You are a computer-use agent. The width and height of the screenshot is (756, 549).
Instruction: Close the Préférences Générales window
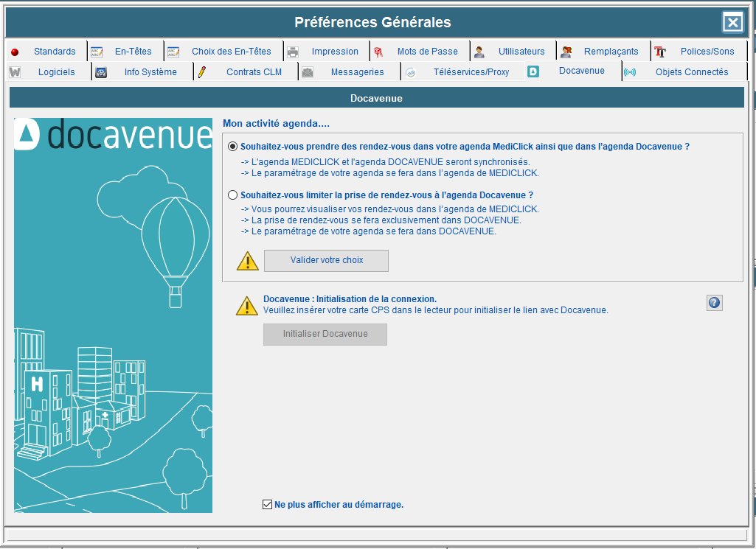tap(732, 23)
